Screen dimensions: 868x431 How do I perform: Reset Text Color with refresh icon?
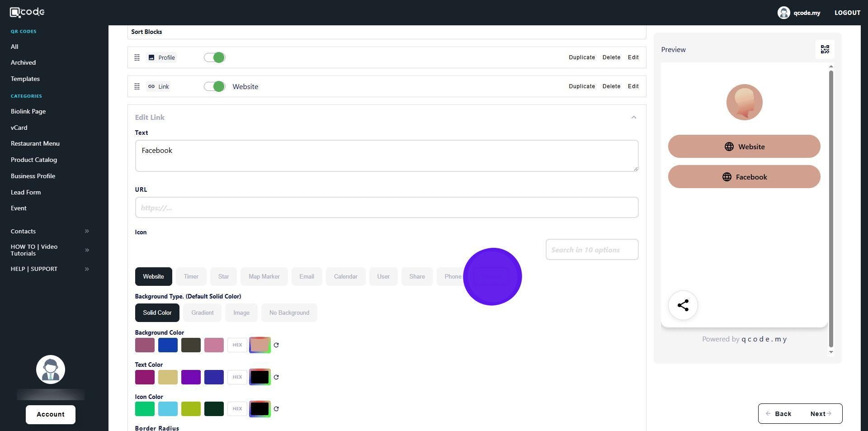click(276, 377)
